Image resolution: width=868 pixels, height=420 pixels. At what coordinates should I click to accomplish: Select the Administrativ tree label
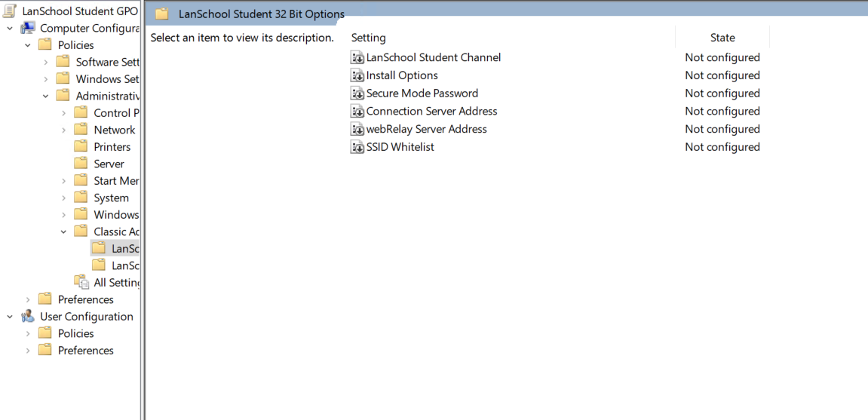[x=107, y=96]
